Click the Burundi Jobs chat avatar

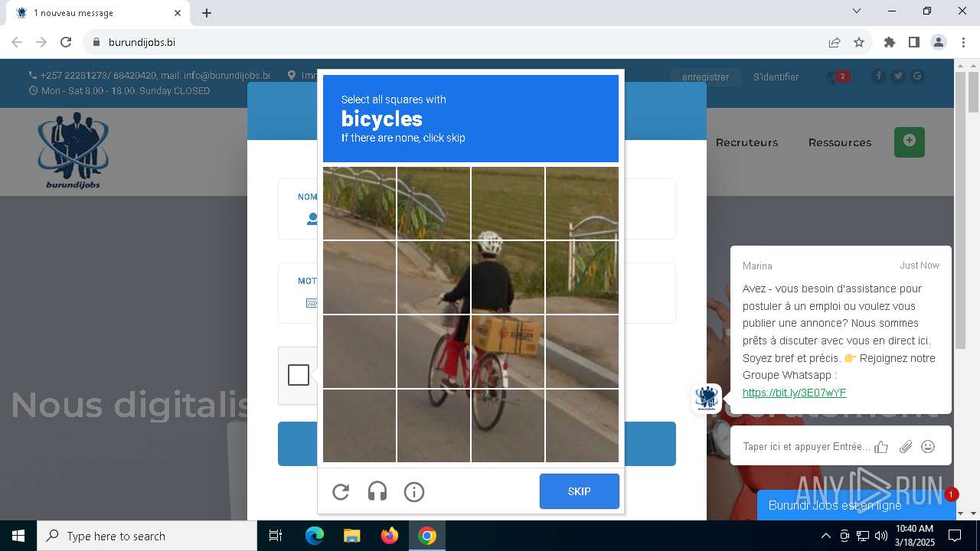[x=706, y=399]
